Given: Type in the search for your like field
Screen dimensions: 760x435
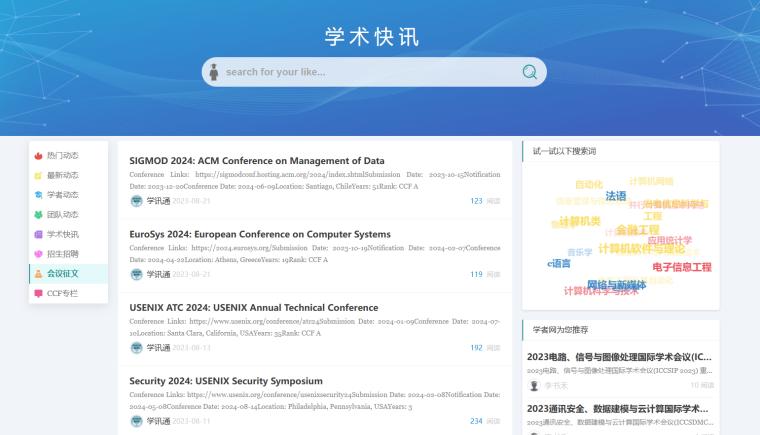Looking at the screenshot, I should (370, 72).
